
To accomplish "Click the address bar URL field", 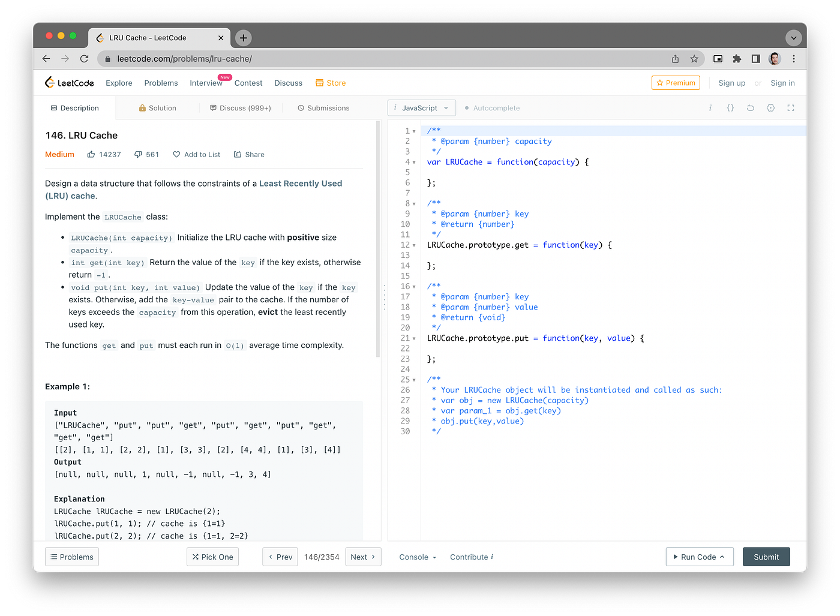I will (384, 59).
